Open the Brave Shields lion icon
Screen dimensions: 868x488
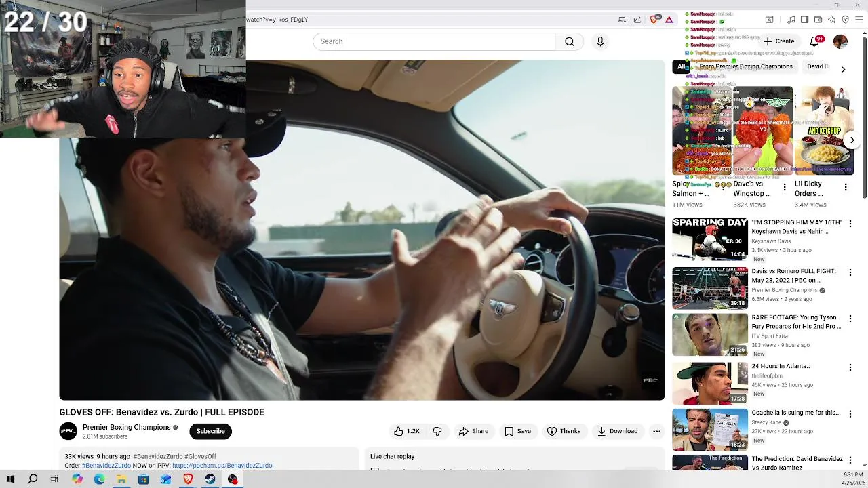(x=654, y=20)
